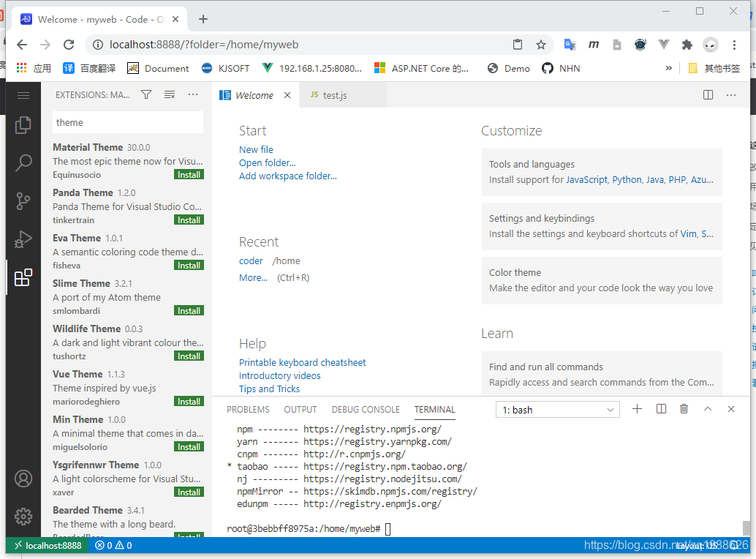Split the editor to the right
The height and width of the screenshot is (559, 756).
pos(708,95)
